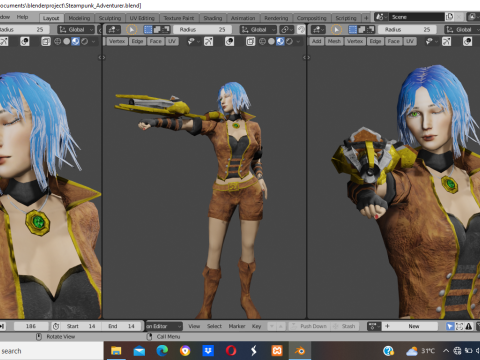The height and width of the screenshot is (360, 480).
Task: Open UV menu in middle viewport
Action: coord(172,41)
